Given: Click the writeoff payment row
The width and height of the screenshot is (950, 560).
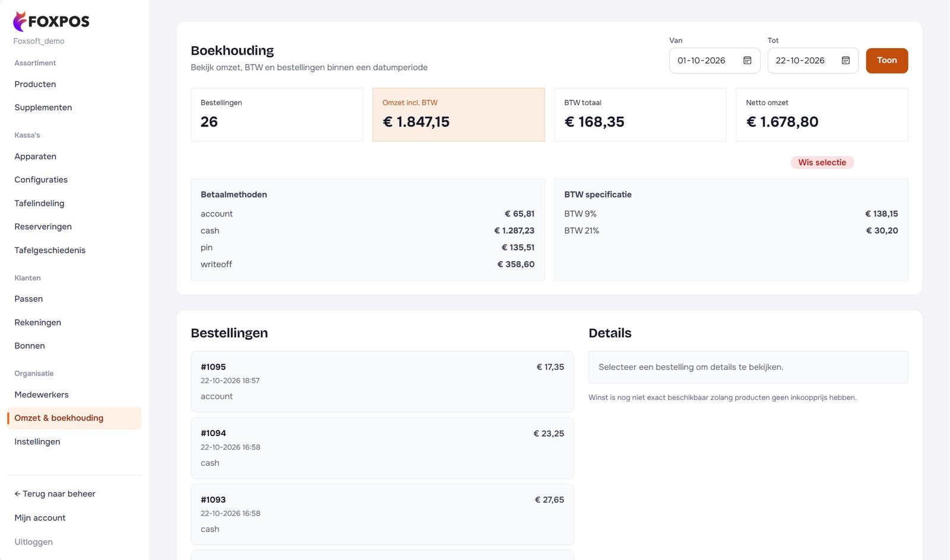Looking at the screenshot, I should 368,265.
